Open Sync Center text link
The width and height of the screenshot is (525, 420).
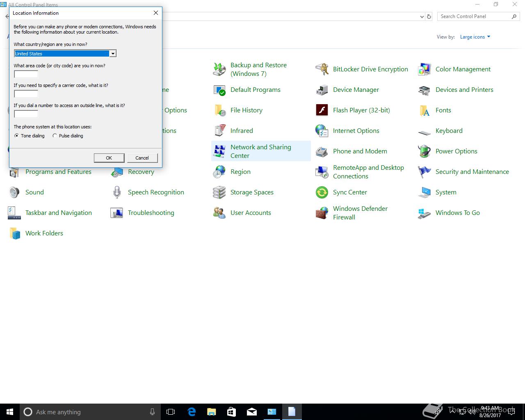[350, 192]
